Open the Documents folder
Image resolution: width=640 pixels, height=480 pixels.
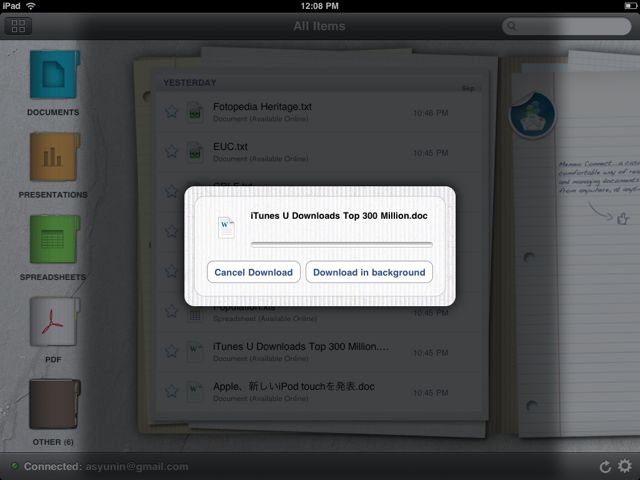click(x=54, y=75)
